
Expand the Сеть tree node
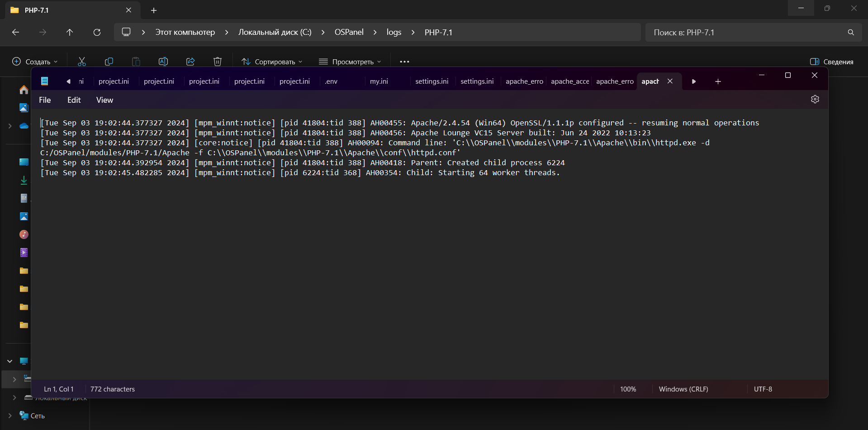(x=10, y=416)
